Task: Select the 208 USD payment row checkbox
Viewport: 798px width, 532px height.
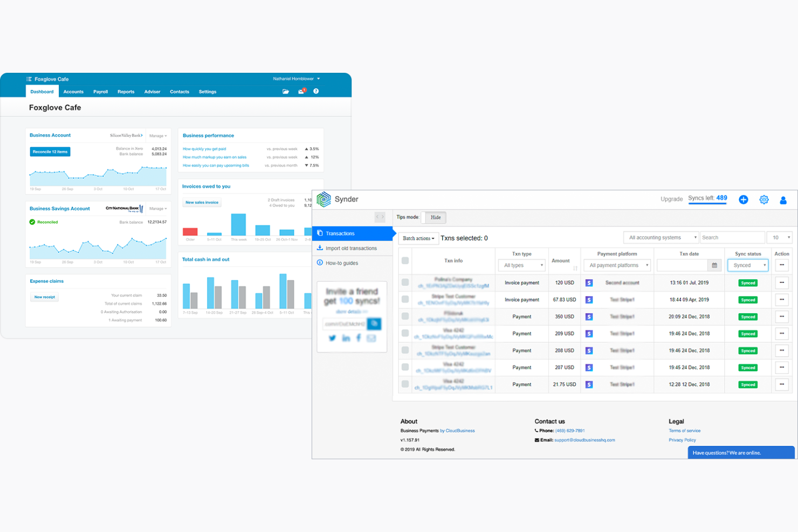Action: (405, 350)
